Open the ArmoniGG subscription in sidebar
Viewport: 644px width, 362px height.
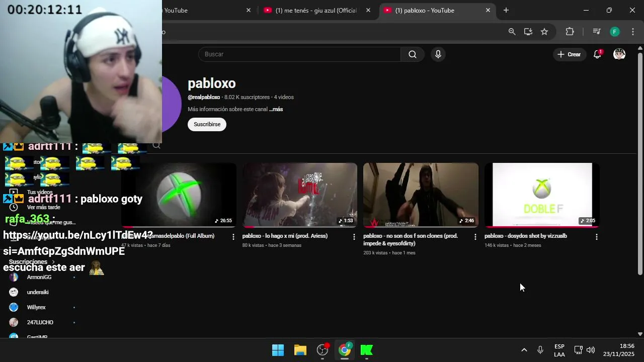[x=40, y=277]
